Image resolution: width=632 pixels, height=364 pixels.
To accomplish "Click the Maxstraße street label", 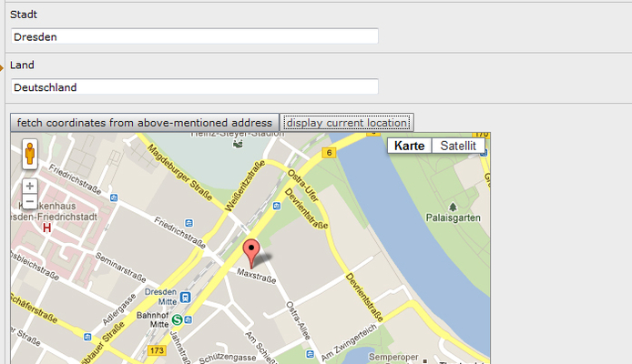I will (257, 277).
